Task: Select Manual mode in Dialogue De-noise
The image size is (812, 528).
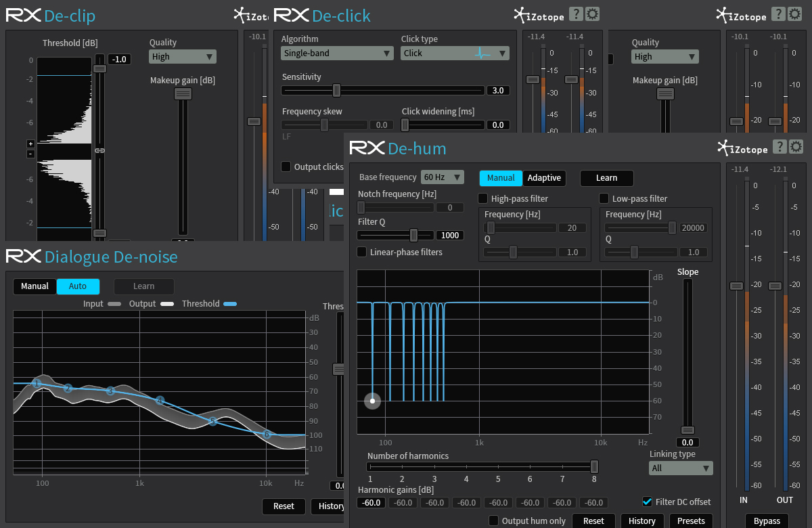Action: tap(35, 286)
